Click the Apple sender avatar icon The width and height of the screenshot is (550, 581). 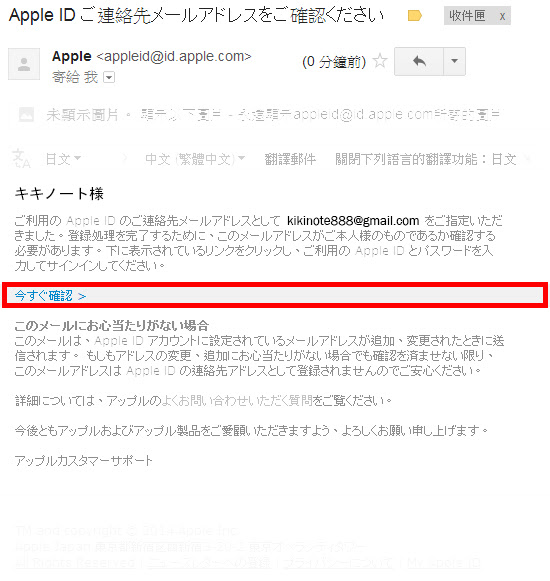[x=24, y=64]
